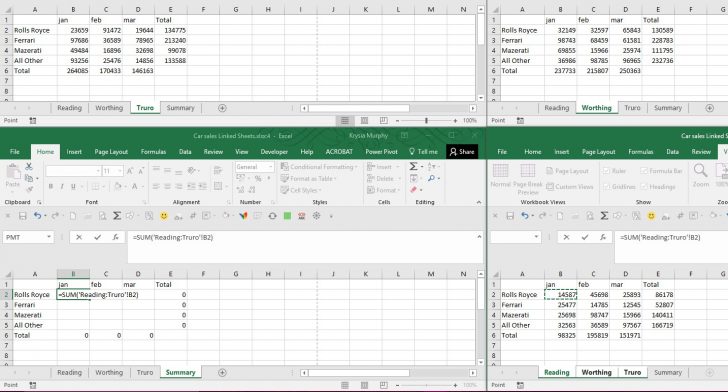Image resolution: width=728 pixels, height=392 pixels.
Task: Click the Decrease Font Size icon
Action: (x=141, y=171)
